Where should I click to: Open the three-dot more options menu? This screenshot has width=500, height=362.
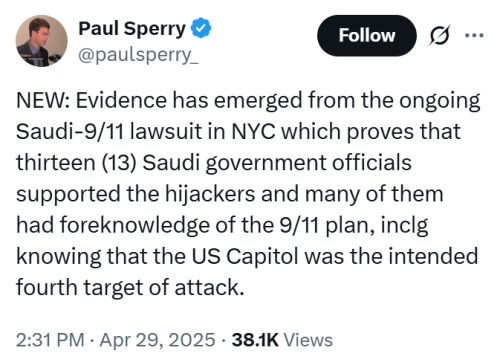[474, 35]
